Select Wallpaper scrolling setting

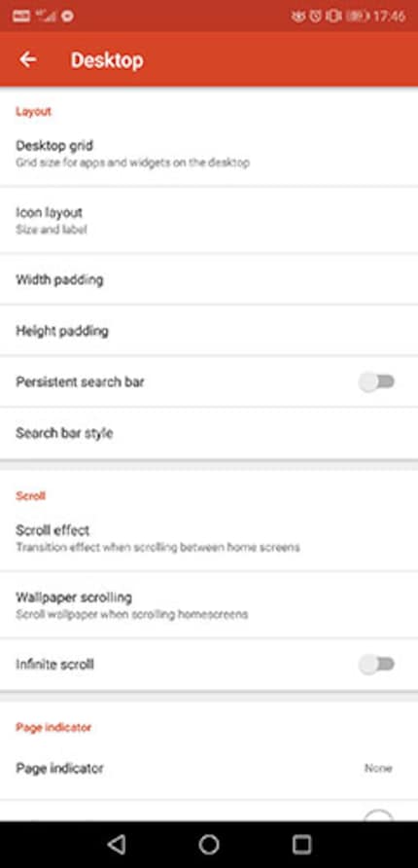pyautogui.click(x=209, y=605)
